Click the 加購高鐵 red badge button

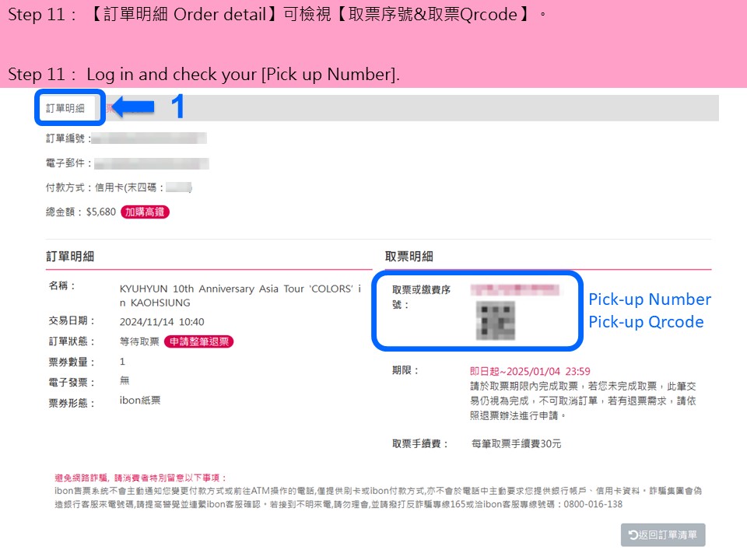tap(145, 212)
